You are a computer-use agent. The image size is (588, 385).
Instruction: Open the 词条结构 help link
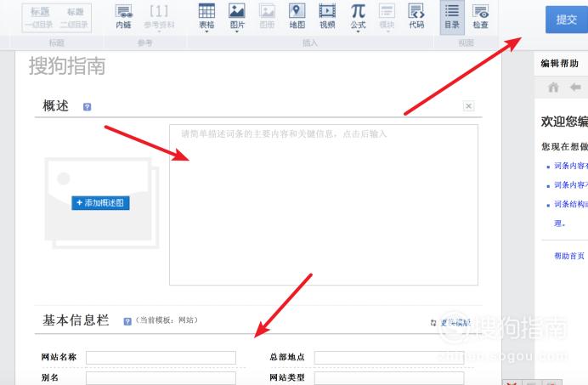(x=571, y=204)
